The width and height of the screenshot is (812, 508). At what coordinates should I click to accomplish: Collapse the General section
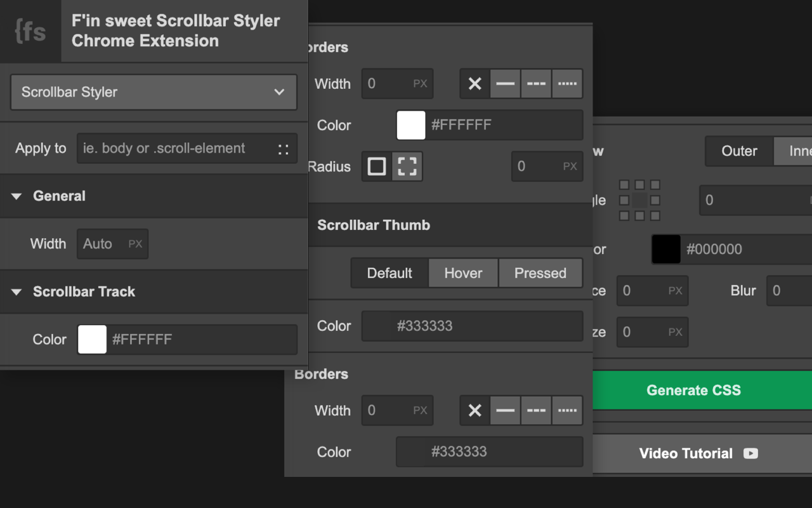17,196
